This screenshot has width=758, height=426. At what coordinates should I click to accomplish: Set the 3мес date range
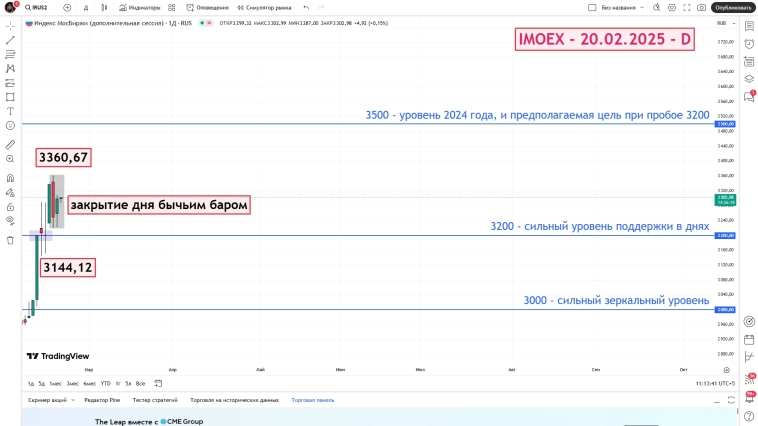(x=73, y=383)
